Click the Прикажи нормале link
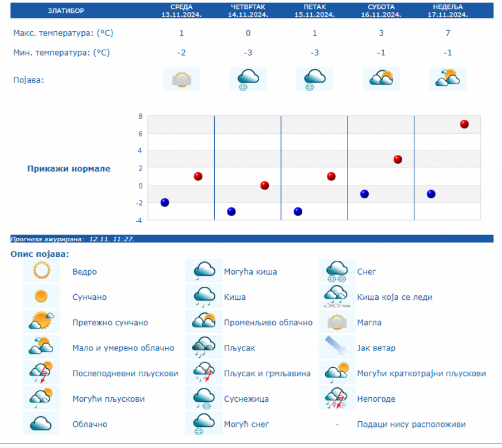 coord(69,168)
